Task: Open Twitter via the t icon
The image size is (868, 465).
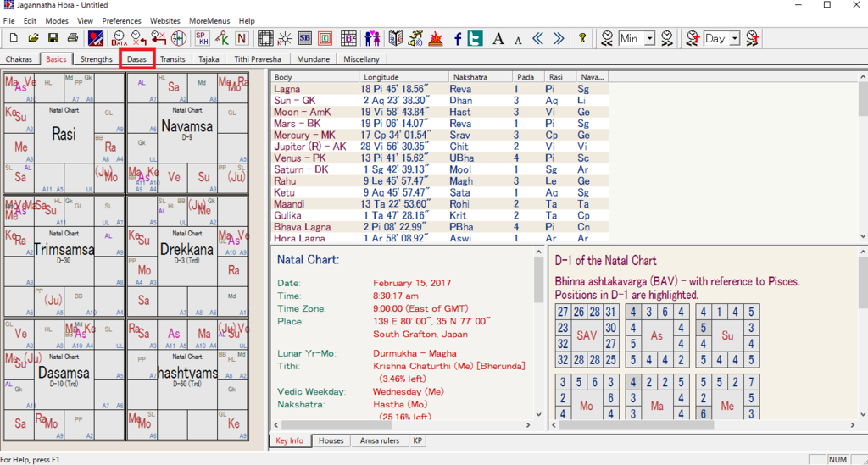Action: 475,38
